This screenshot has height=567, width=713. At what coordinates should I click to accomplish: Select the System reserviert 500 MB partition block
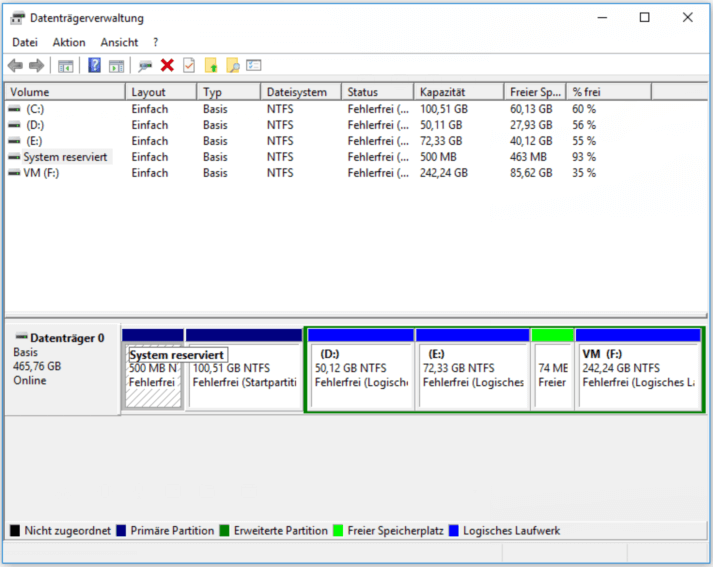153,370
